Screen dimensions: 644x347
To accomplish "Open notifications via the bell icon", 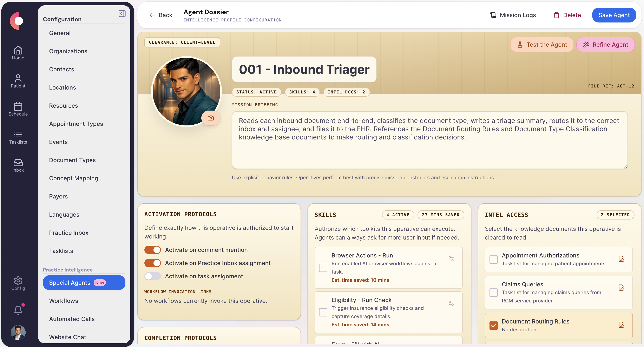I will coord(18,310).
